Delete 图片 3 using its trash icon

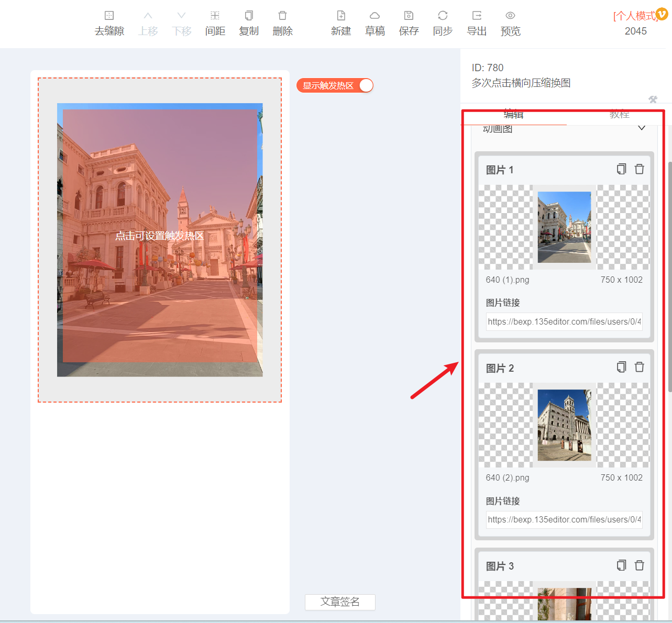coord(640,565)
